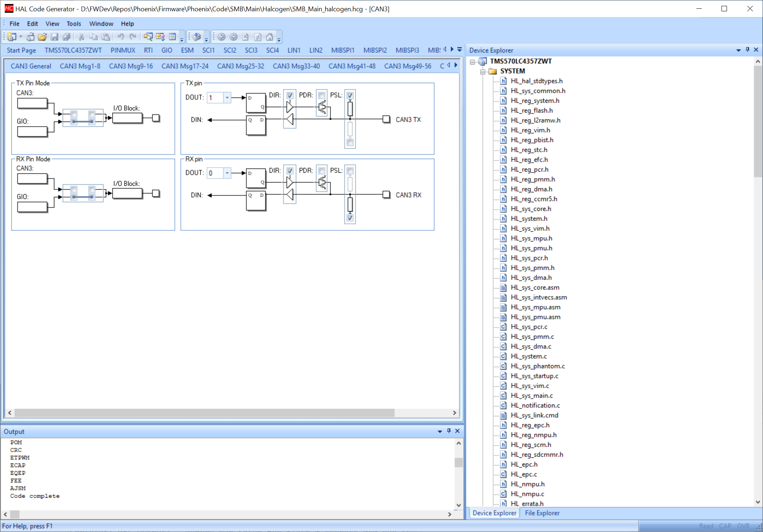This screenshot has height=532, width=763.
Task: Open the Tools menu
Action: click(74, 24)
